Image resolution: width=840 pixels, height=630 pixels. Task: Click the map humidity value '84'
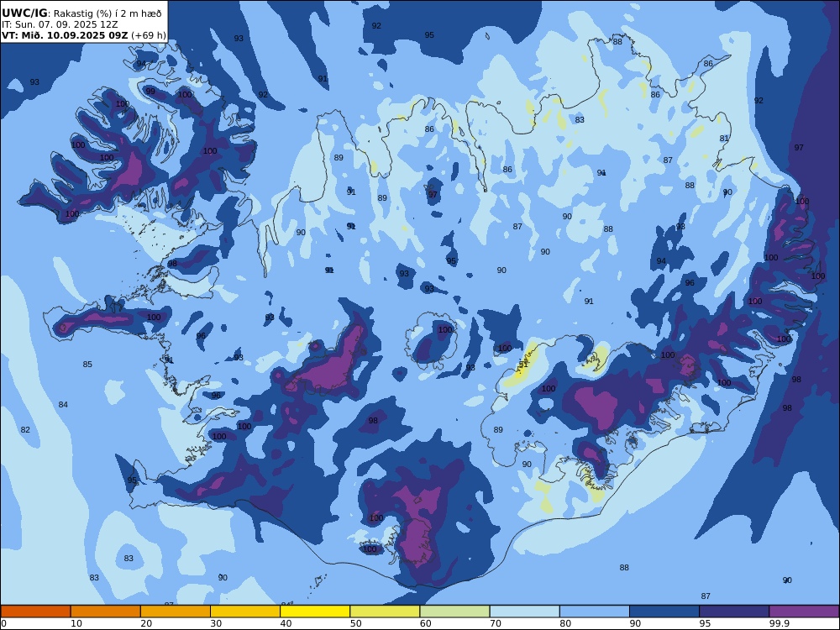(63, 405)
